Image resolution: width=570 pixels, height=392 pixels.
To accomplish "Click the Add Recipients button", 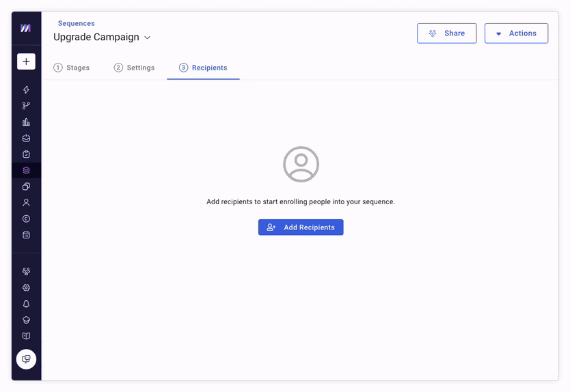I will point(301,227).
